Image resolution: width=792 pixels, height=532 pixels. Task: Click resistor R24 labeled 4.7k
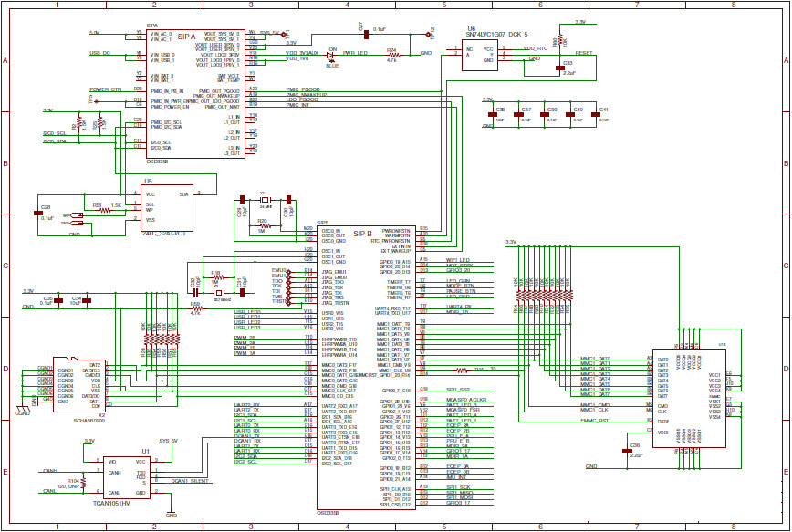pos(394,55)
